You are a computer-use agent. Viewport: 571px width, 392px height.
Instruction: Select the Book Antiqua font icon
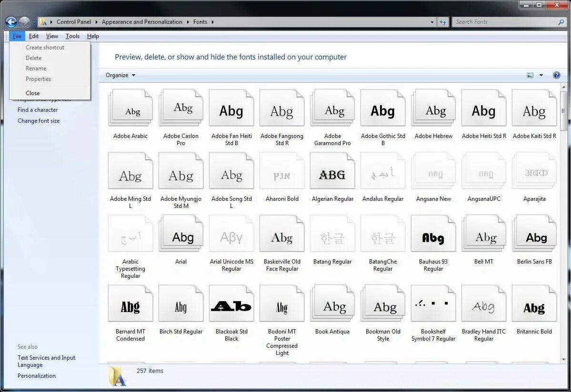pos(332,303)
